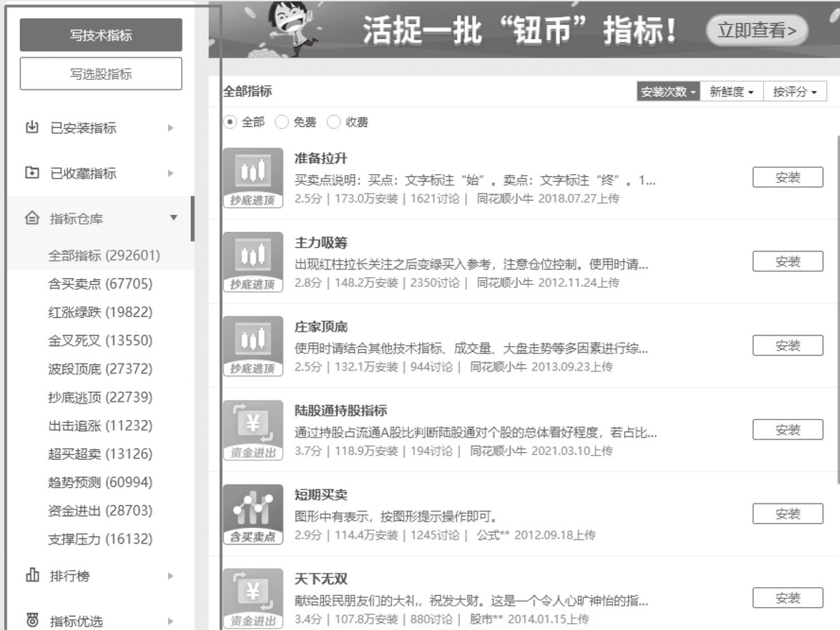The width and height of the screenshot is (840, 630).
Task: Open the 庄家顶底 indicator thumbnail icon
Action: (x=253, y=346)
